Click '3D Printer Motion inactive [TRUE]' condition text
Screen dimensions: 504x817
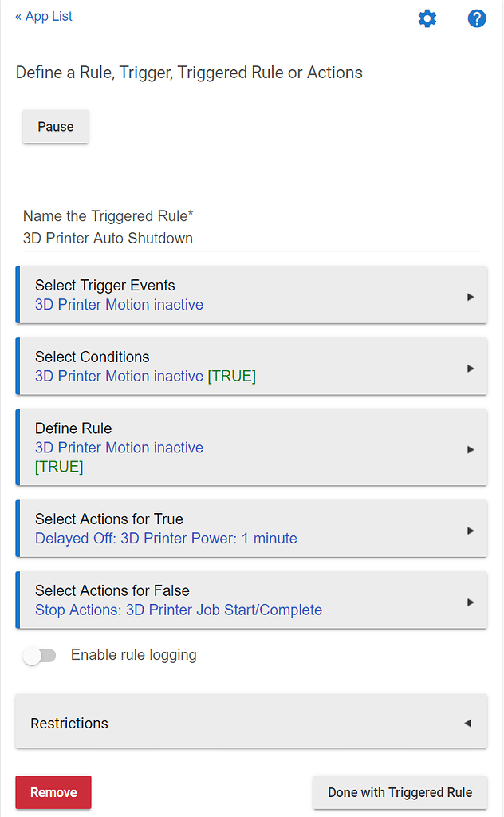[145, 377]
